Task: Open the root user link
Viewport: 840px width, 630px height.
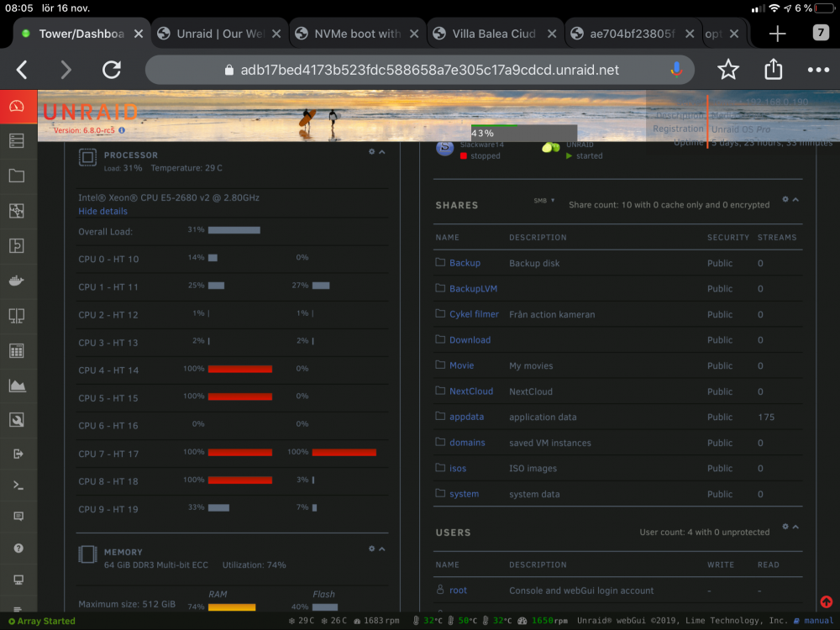Action: coord(458,591)
